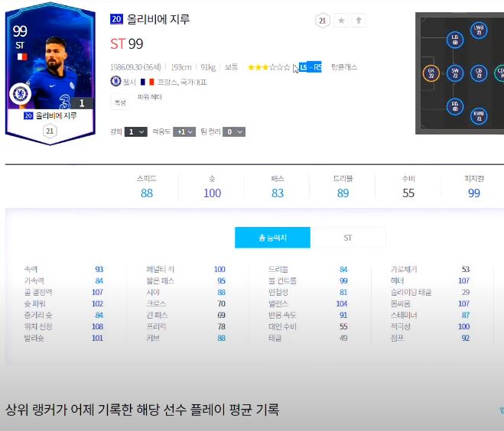Switch to the ST stats tab
Viewport: 504px width, 431px height.
coord(348,238)
